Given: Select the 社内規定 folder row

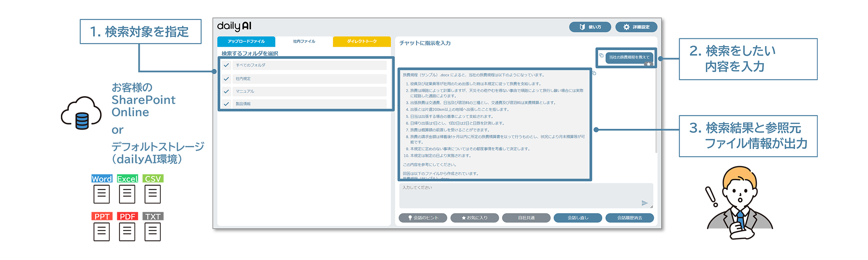Looking at the screenshot, I should [310, 79].
